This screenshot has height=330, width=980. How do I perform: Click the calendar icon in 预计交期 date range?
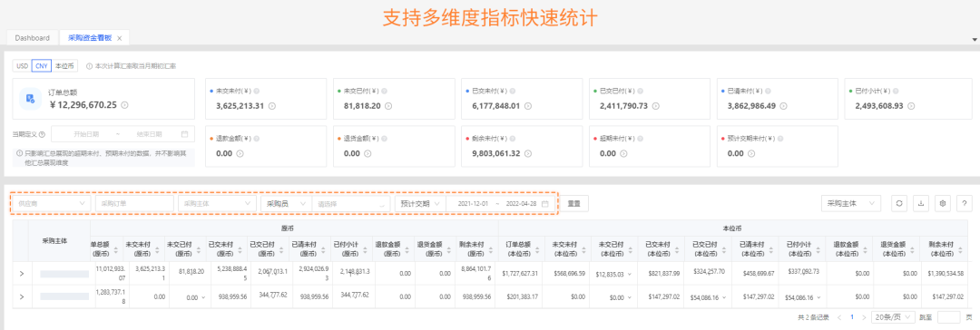(545, 204)
